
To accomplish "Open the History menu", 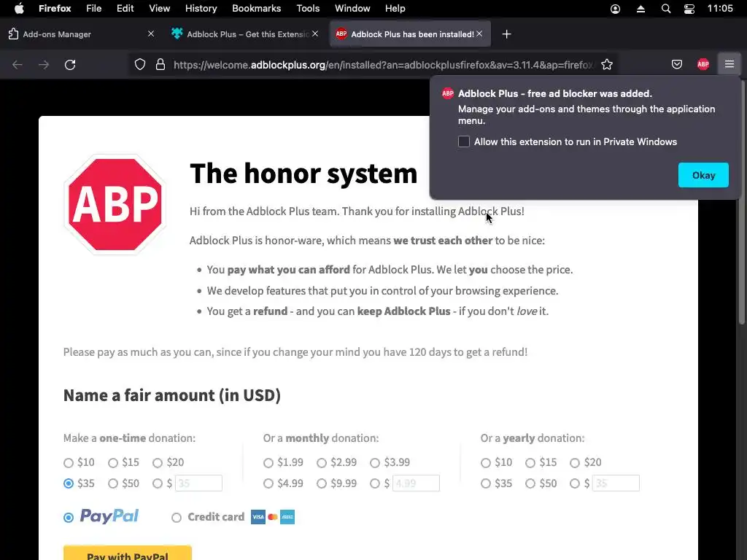I will pos(201,9).
